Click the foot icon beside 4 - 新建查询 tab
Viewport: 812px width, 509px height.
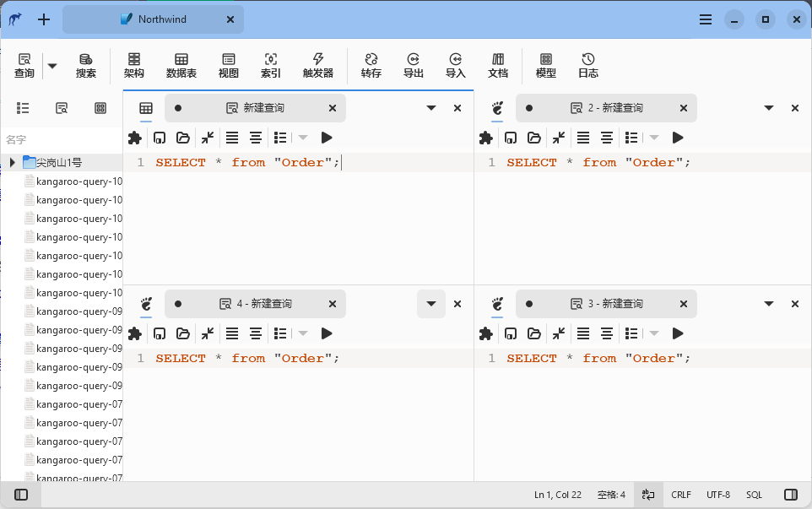tap(147, 303)
